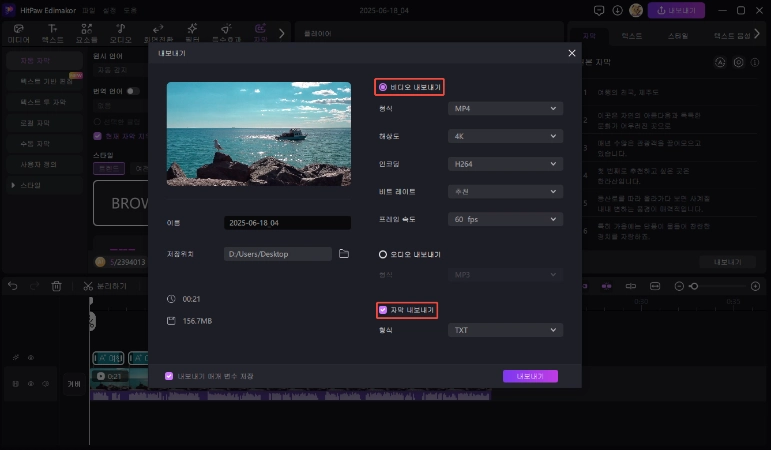
Task: Open the TXT subtitle format dropdown
Action: pos(505,330)
